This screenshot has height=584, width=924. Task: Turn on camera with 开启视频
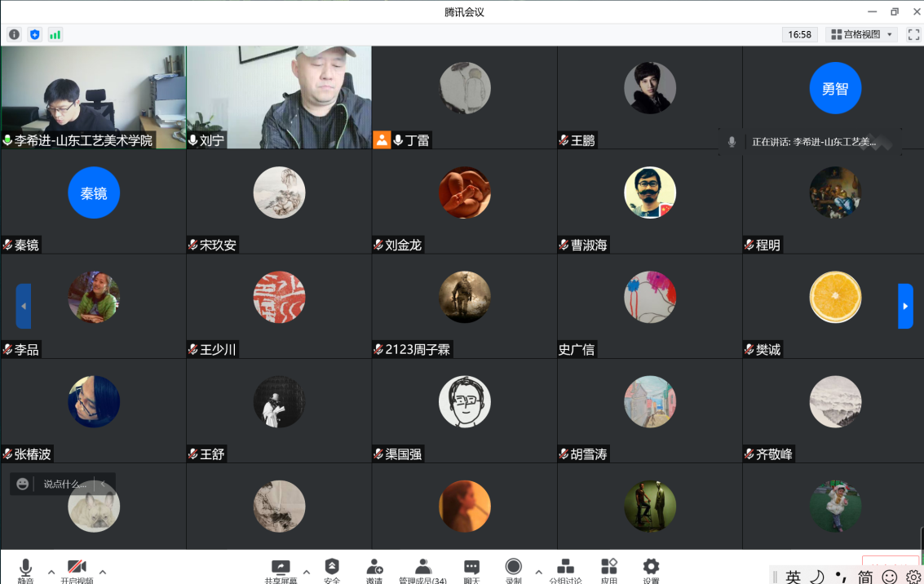click(x=77, y=569)
